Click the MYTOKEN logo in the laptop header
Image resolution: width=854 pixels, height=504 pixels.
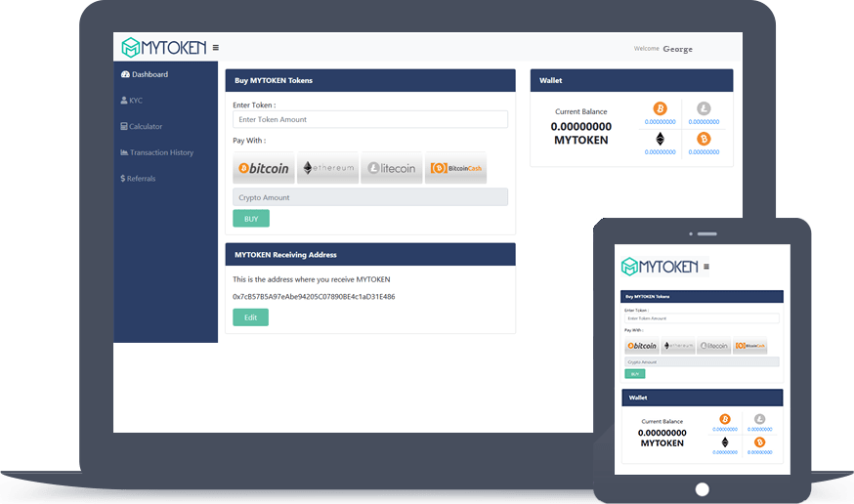click(163, 47)
